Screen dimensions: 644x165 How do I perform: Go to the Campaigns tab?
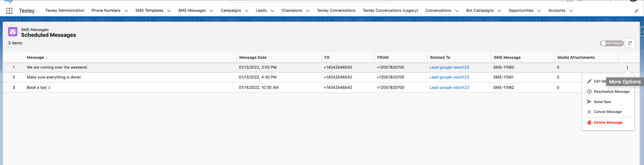pyautogui.click(x=231, y=10)
